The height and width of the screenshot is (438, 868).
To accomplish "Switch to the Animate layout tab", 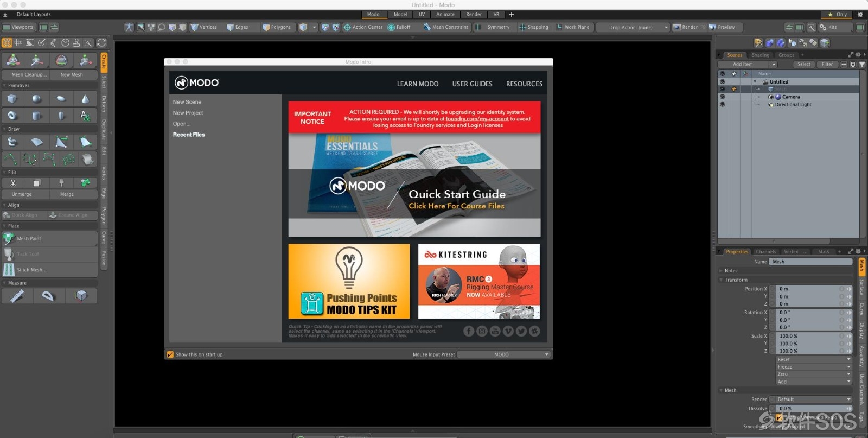I will [445, 15].
